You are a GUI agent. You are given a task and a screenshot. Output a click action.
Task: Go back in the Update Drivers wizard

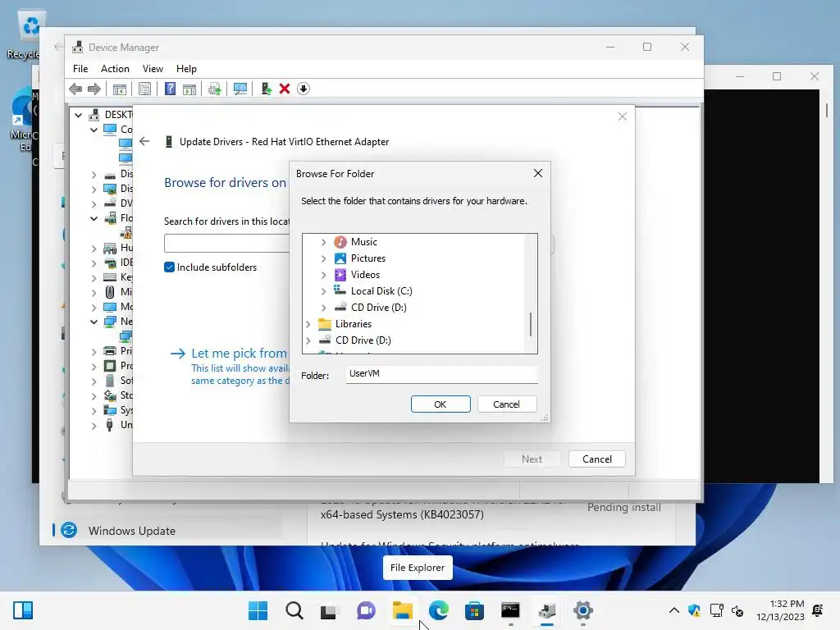pyautogui.click(x=144, y=141)
